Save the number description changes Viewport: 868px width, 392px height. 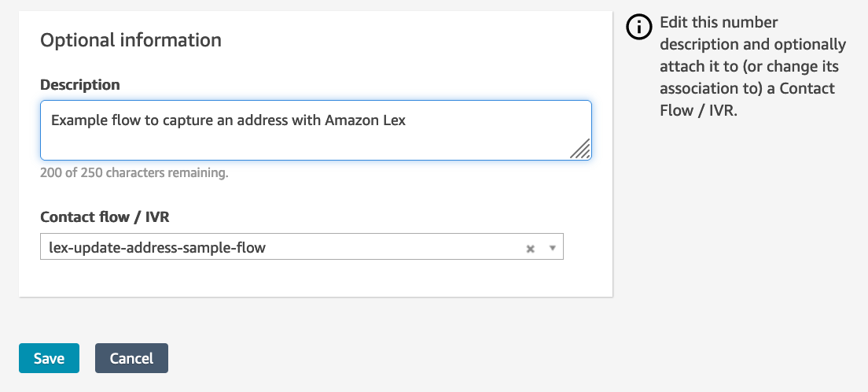[49, 358]
